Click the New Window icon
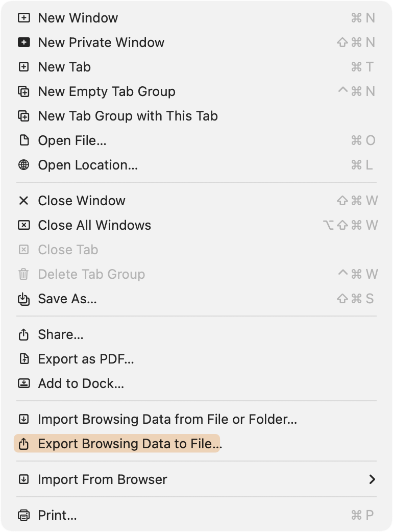Screen dimensions: 393x532 coord(23,18)
